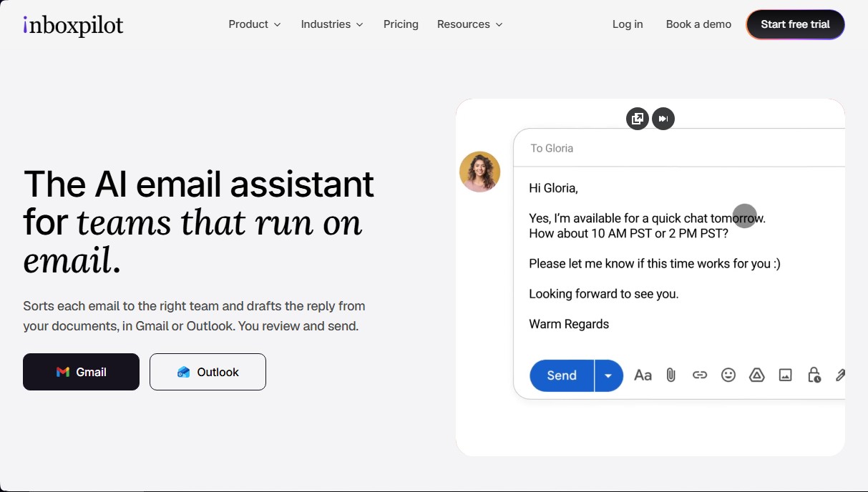This screenshot has height=492, width=868.
Task: Click the insert photo icon
Action: point(786,375)
